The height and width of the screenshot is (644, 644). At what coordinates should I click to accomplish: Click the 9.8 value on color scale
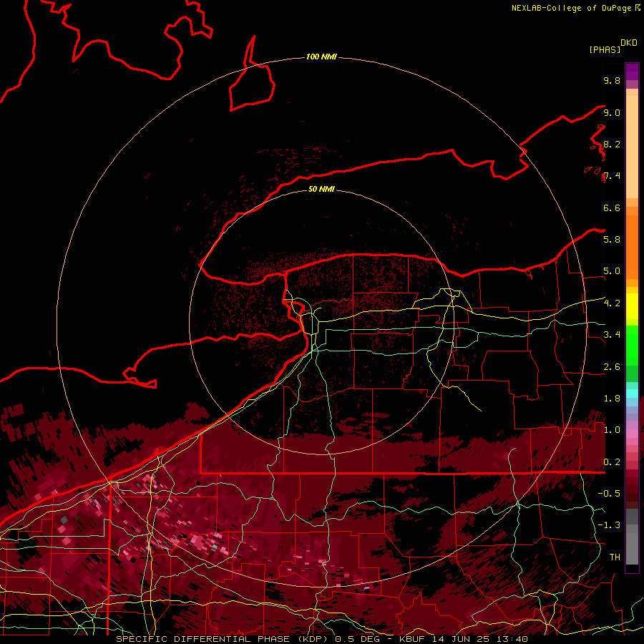(x=612, y=80)
